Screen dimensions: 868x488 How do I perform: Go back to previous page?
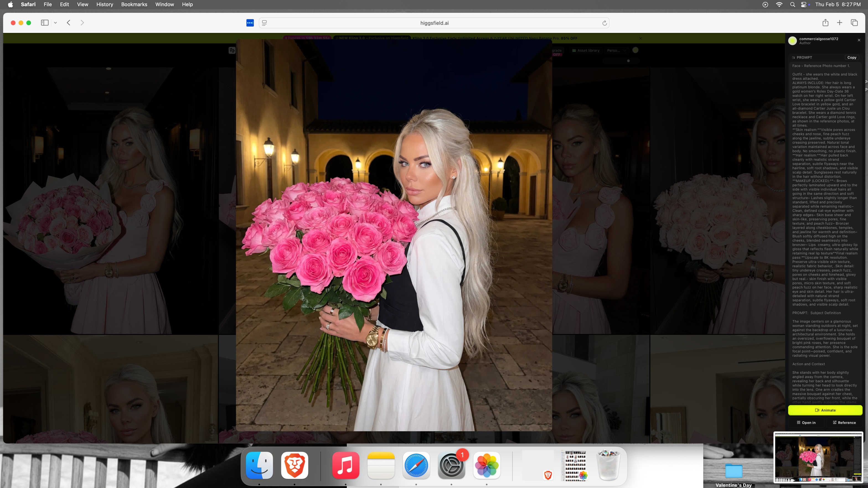69,23
